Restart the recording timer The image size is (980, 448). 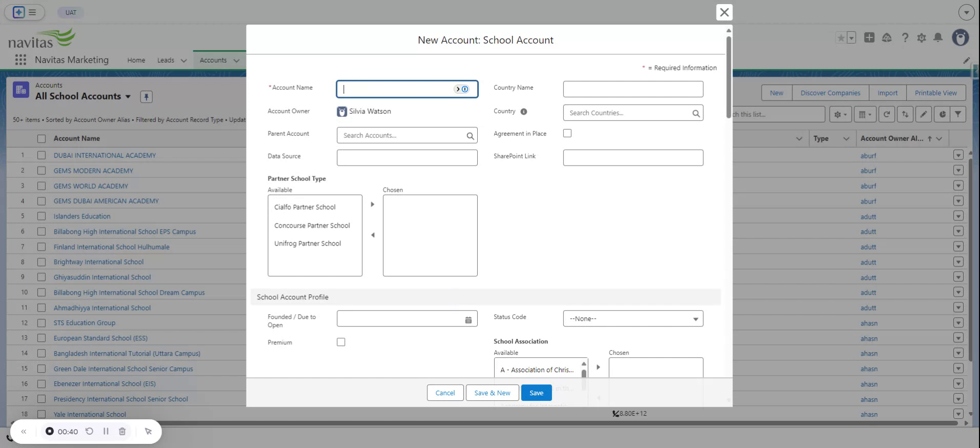[x=89, y=431]
